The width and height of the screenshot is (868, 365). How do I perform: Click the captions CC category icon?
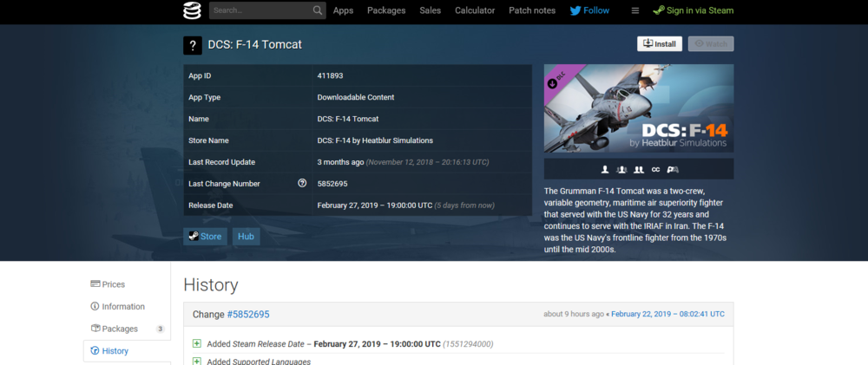655,169
